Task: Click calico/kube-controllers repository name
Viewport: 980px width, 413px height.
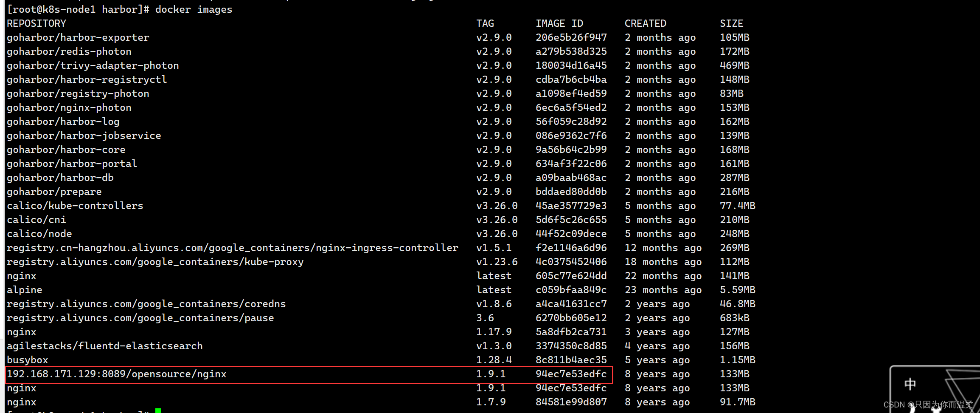Action: [x=75, y=206]
